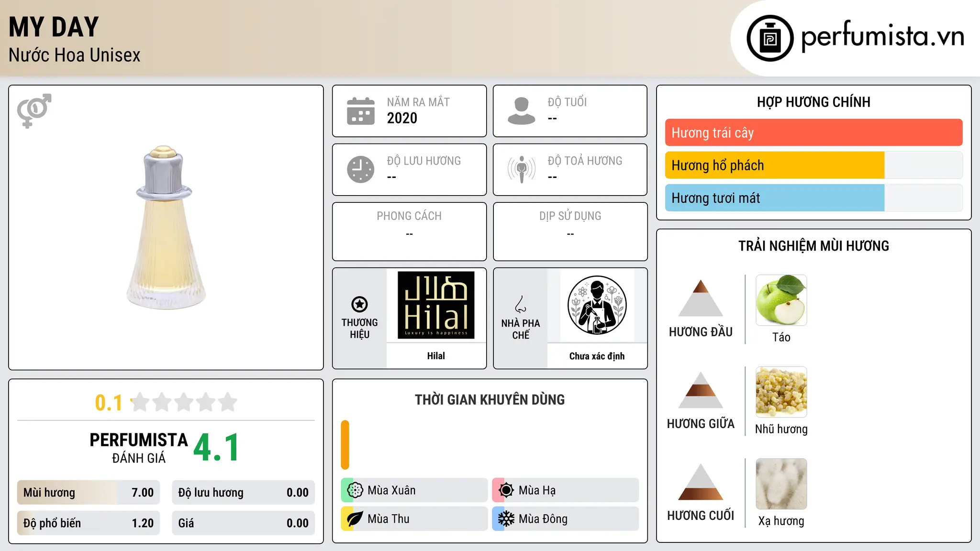Click the Trải nghiệm mùi hương heading
Image resolution: width=980 pixels, height=551 pixels.
(x=813, y=246)
